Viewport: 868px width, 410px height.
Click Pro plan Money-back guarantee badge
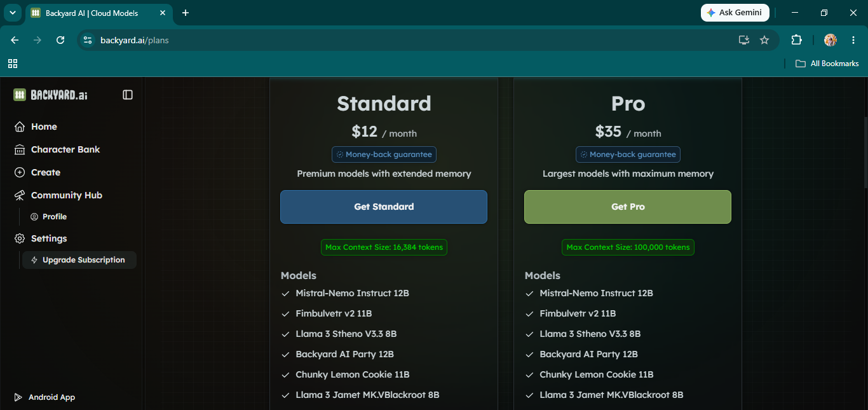(628, 154)
